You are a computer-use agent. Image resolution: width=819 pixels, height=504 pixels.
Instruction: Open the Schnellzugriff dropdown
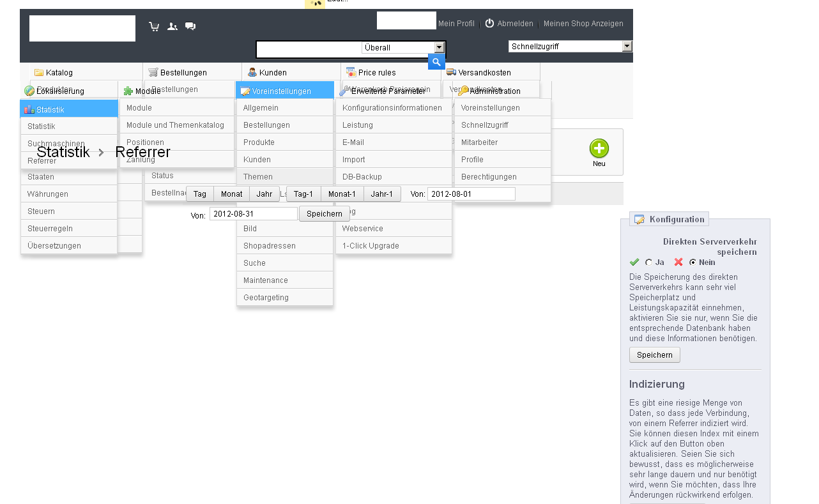point(570,46)
